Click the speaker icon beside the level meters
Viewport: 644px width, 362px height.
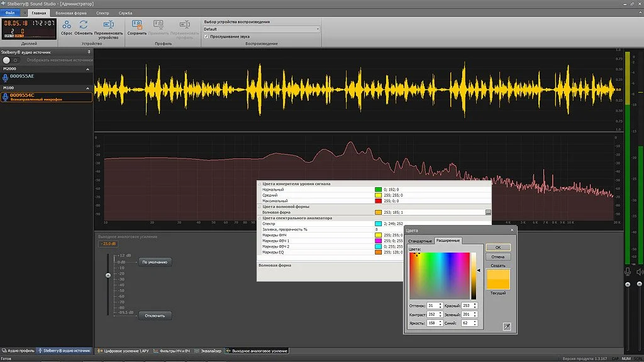coord(640,271)
